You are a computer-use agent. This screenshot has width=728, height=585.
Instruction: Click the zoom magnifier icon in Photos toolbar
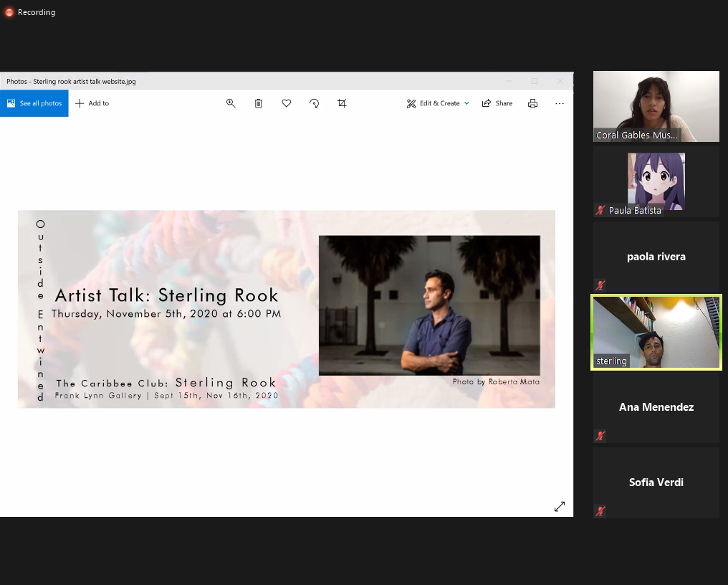point(231,103)
